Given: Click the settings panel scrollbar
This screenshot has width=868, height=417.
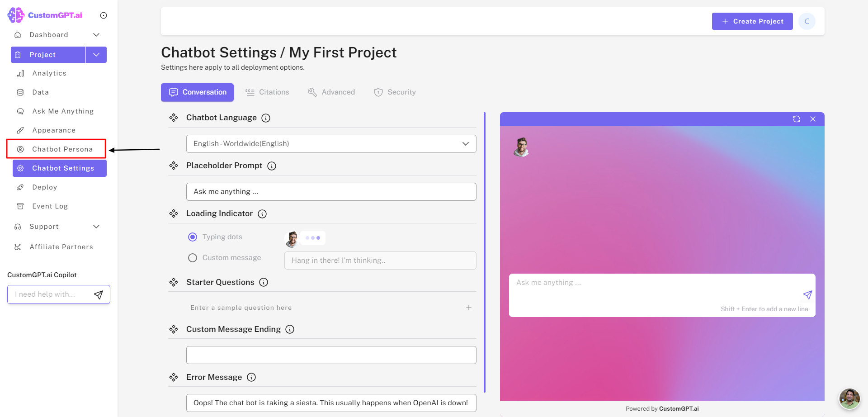Looking at the screenshot, I should pos(485,252).
